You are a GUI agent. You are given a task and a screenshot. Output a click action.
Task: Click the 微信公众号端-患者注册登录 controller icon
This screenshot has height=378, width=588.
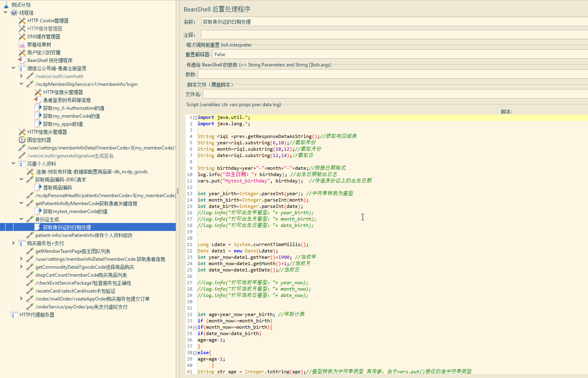coord(22,68)
